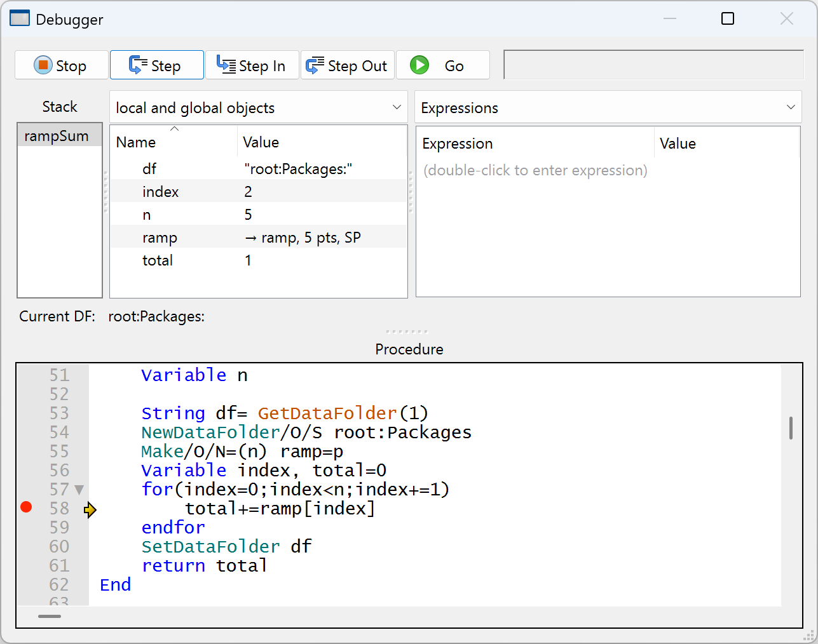The height and width of the screenshot is (644, 818).
Task: Select rampSum in the Stack list
Action: (57, 136)
